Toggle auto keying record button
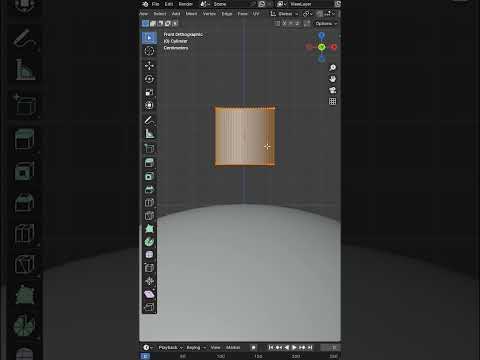The image size is (480, 360). [254, 347]
